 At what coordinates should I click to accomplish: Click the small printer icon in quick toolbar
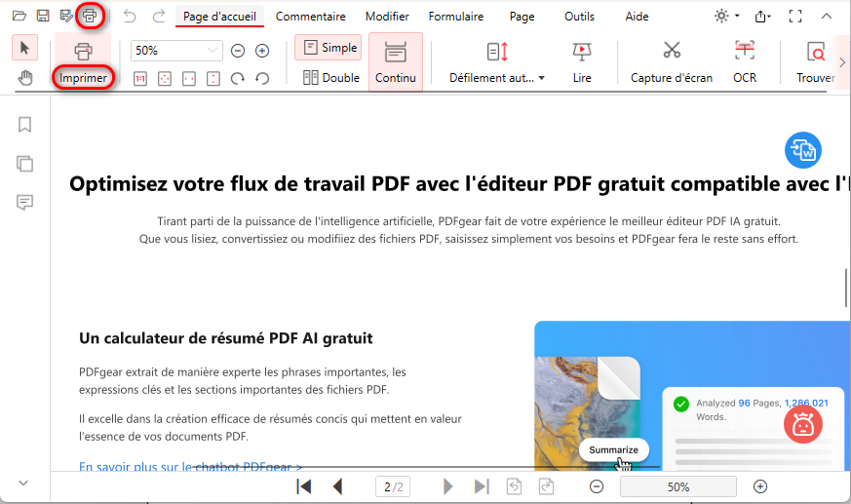[x=90, y=16]
